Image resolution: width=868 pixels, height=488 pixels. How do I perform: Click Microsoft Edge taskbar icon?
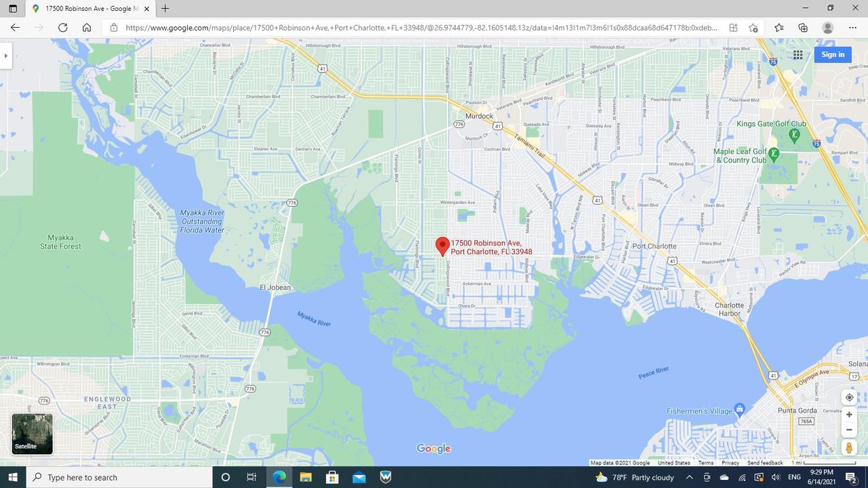[279, 477]
